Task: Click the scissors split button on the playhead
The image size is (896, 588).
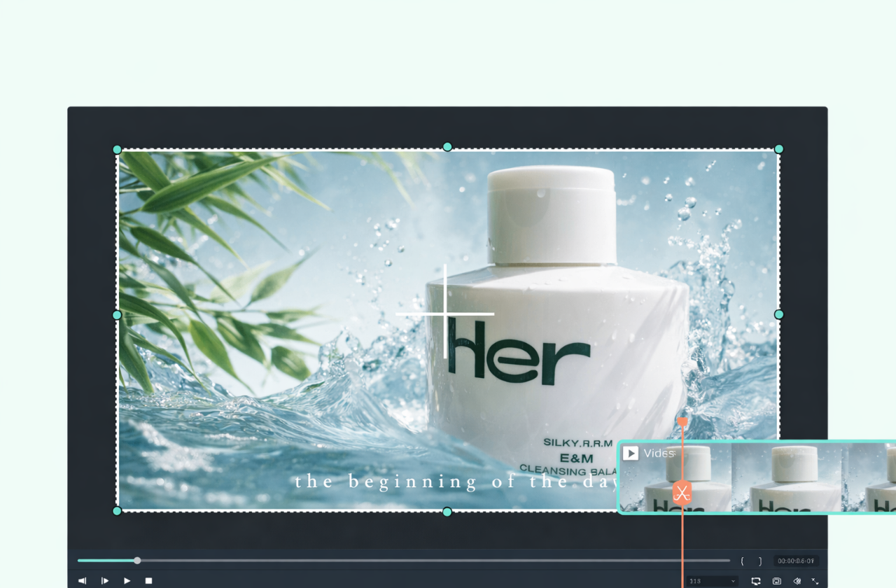Action: 682,493
